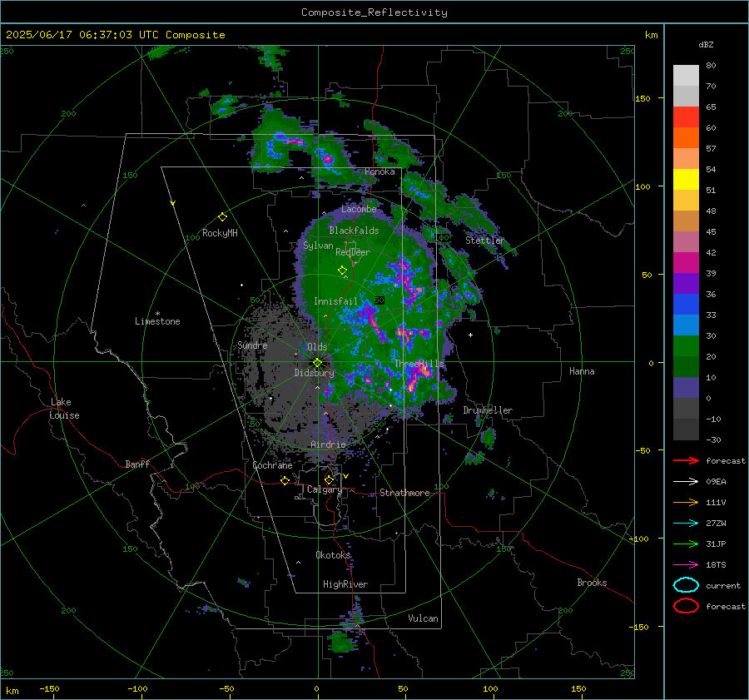Click the Composite_Reflectivity title
The height and width of the screenshot is (700, 749).
tap(374, 12)
